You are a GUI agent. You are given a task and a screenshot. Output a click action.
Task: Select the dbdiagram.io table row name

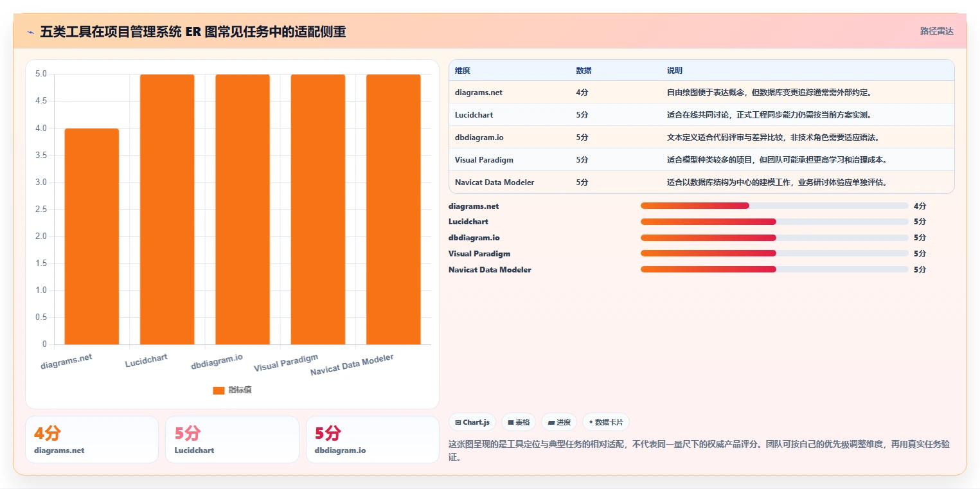click(x=479, y=138)
